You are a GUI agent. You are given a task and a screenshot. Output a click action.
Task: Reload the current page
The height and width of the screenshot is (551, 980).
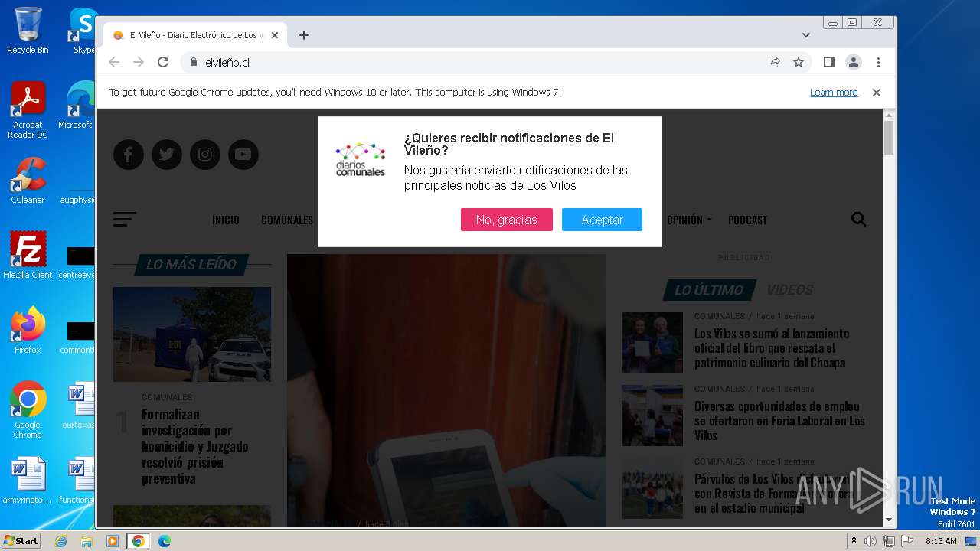click(x=163, y=62)
